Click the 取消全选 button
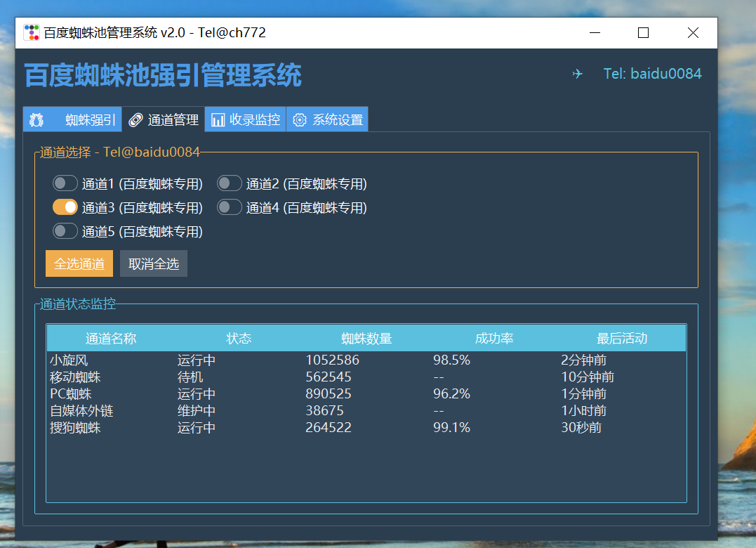Viewport: 756px width, 548px height. (154, 263)
